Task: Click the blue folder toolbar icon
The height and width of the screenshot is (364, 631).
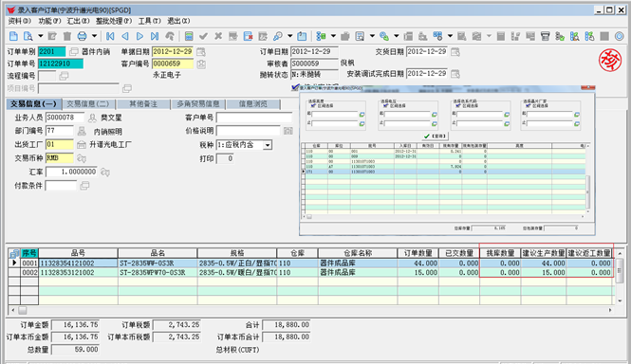Action: (x=302, y=36)
